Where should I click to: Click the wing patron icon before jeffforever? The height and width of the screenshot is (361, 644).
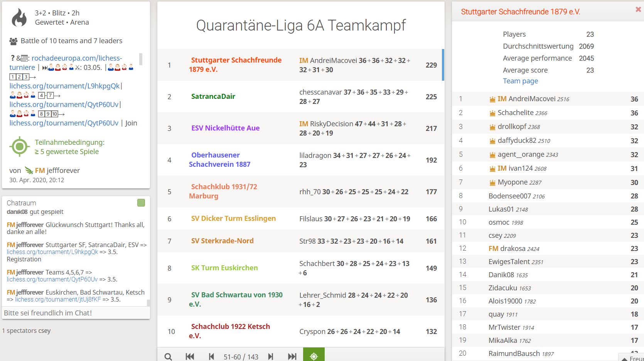[x=29, y=170]
